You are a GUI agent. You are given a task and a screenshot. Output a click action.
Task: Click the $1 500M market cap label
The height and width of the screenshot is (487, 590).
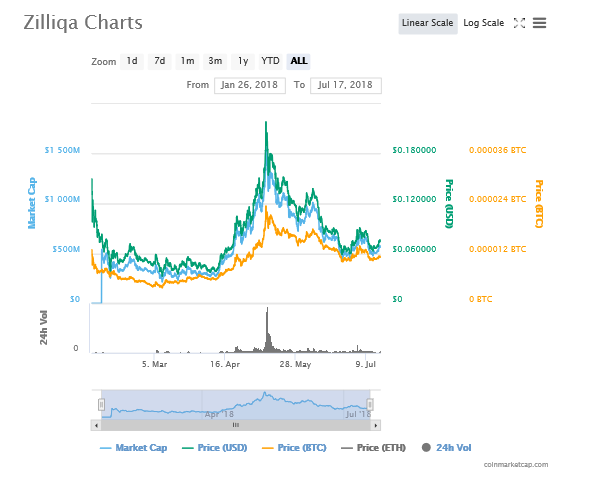pyautogui.click(x=62, y=150)
